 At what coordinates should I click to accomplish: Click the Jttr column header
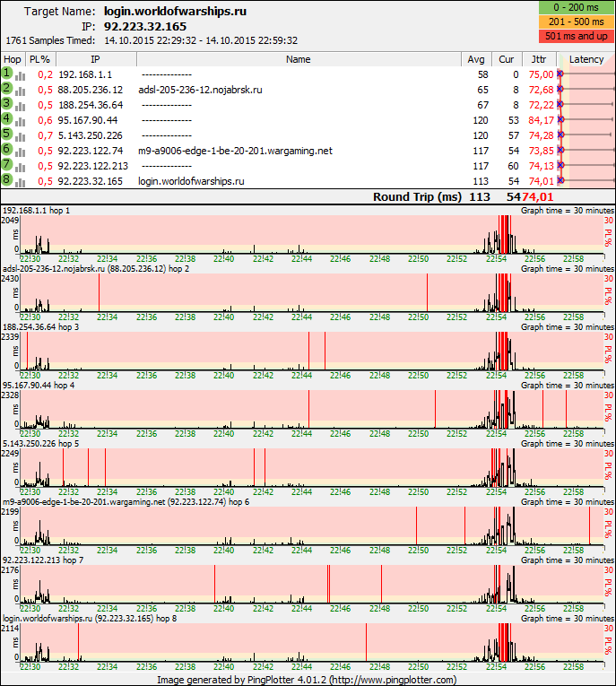tap(539, 59)
